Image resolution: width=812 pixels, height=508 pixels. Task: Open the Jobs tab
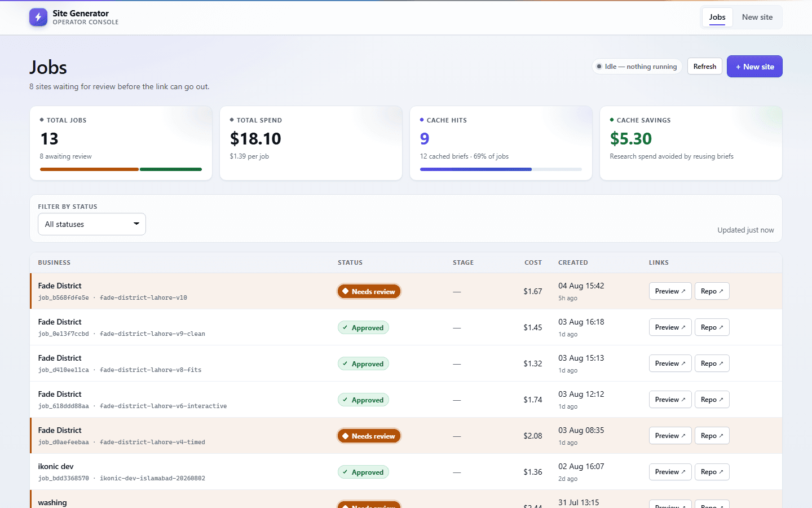pos(717,17)
